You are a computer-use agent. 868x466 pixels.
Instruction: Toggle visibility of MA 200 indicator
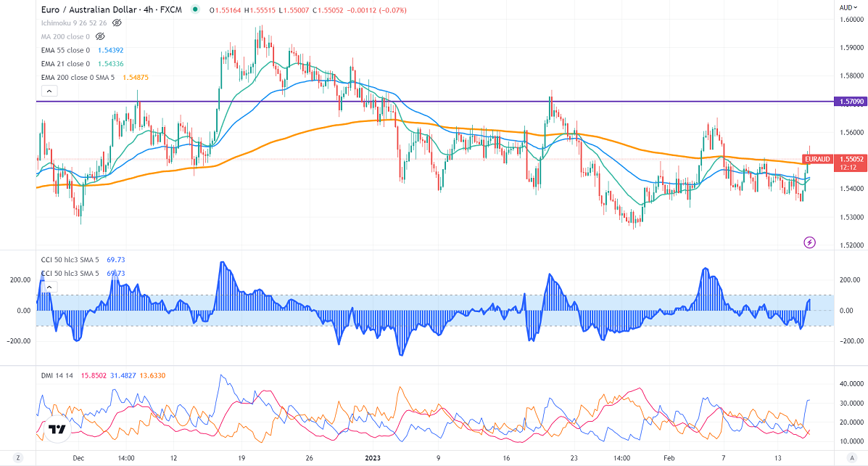coord(100,36)
